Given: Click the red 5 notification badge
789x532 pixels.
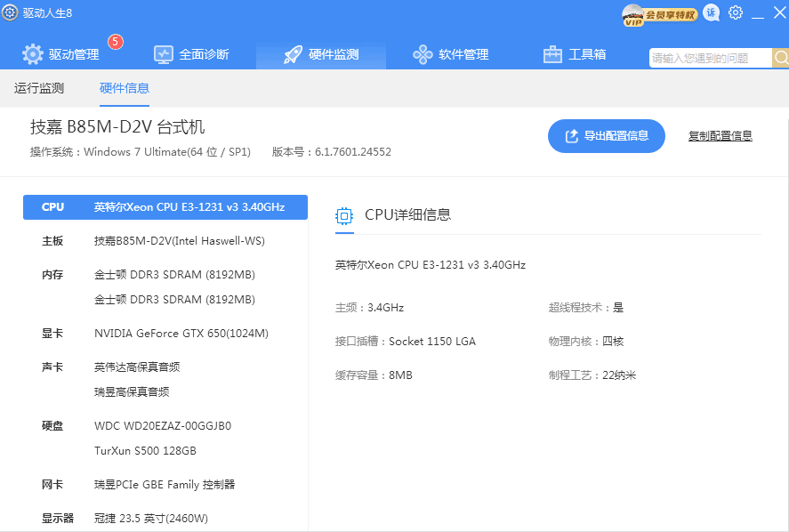Looking at the screenshot, I should [x=116, y=41].
